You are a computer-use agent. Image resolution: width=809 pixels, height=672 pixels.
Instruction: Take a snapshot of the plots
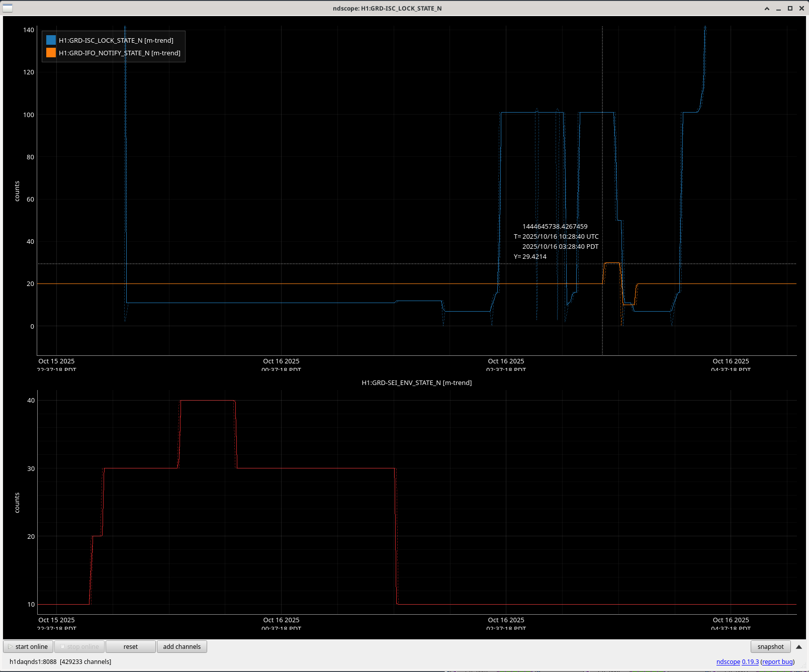770,646
